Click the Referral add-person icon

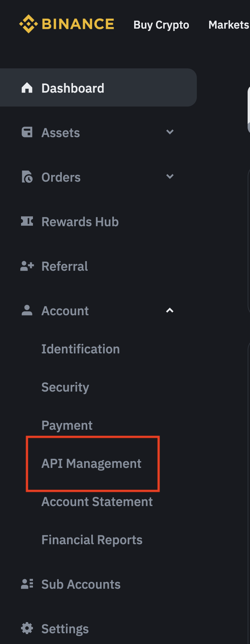pyautogui.click(x=27, y=266)
